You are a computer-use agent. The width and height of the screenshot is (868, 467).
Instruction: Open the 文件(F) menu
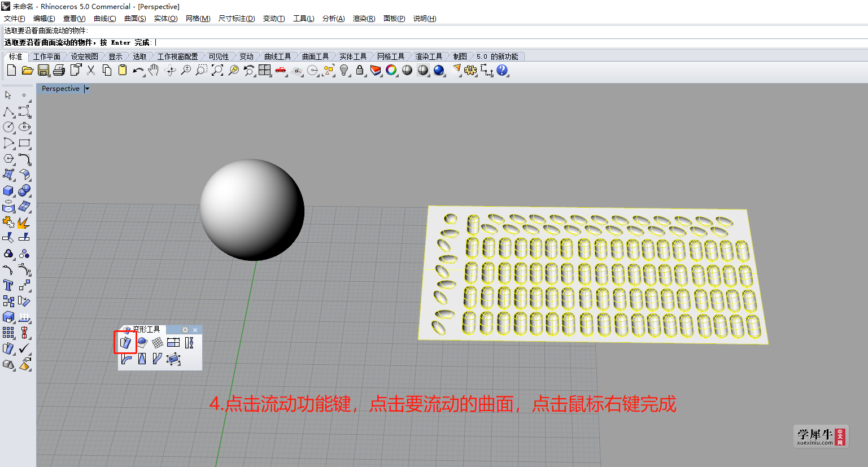point(14,19)
